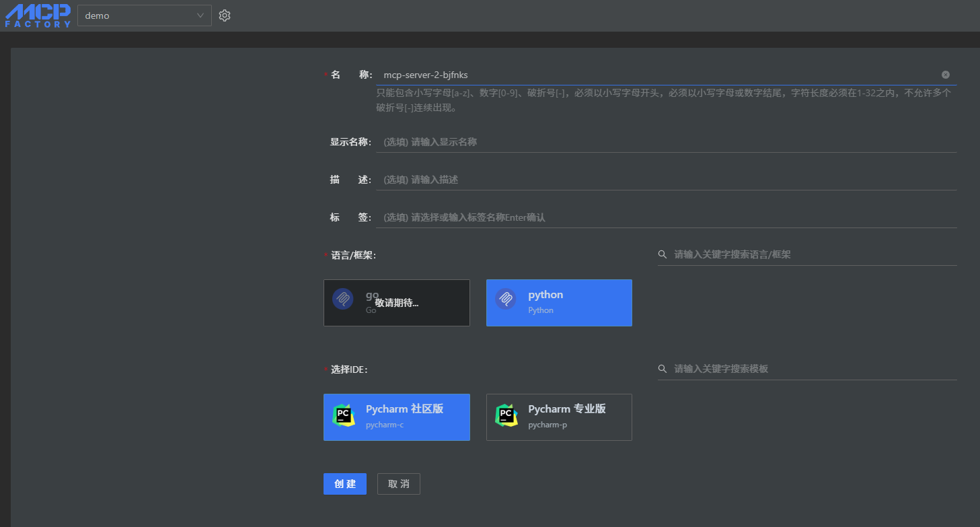Expand the demo dropdown chevron arrow
980x527 pixels.
click(200, 15)
